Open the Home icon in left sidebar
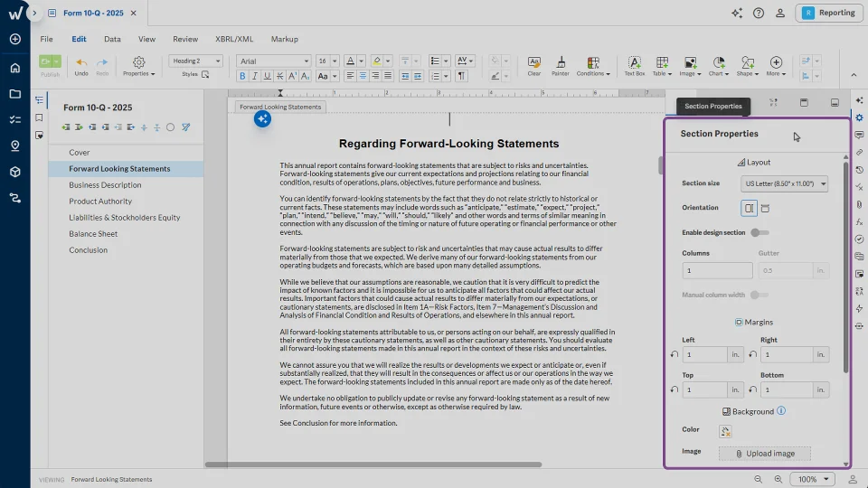The width and height of the screenshot is (868, 488). (x=15, y=68)
